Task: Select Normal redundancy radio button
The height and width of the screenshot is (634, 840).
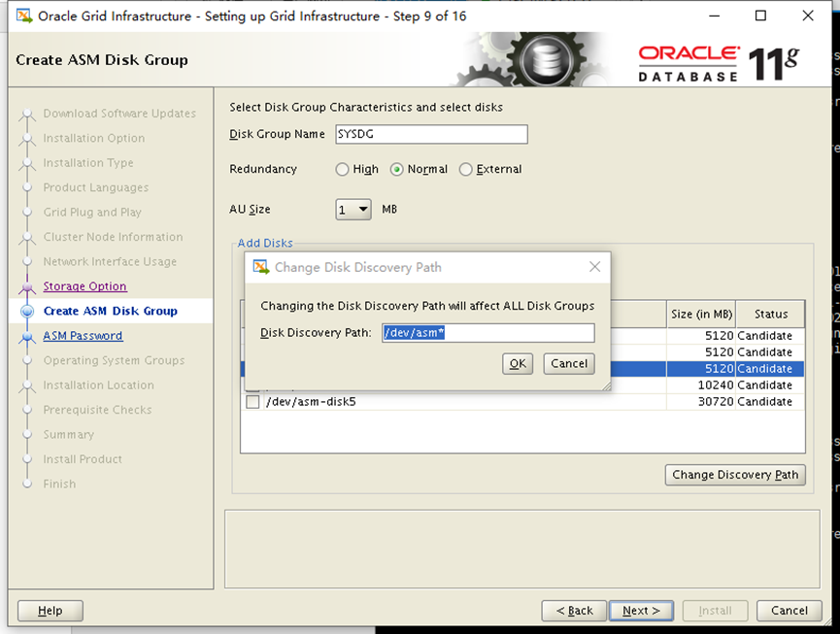Action: 396,170
